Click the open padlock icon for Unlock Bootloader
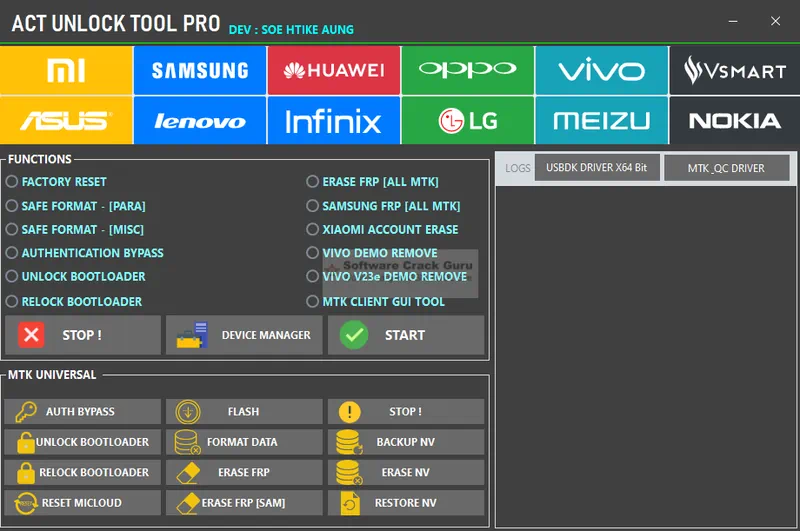 [x=26, y=442]
